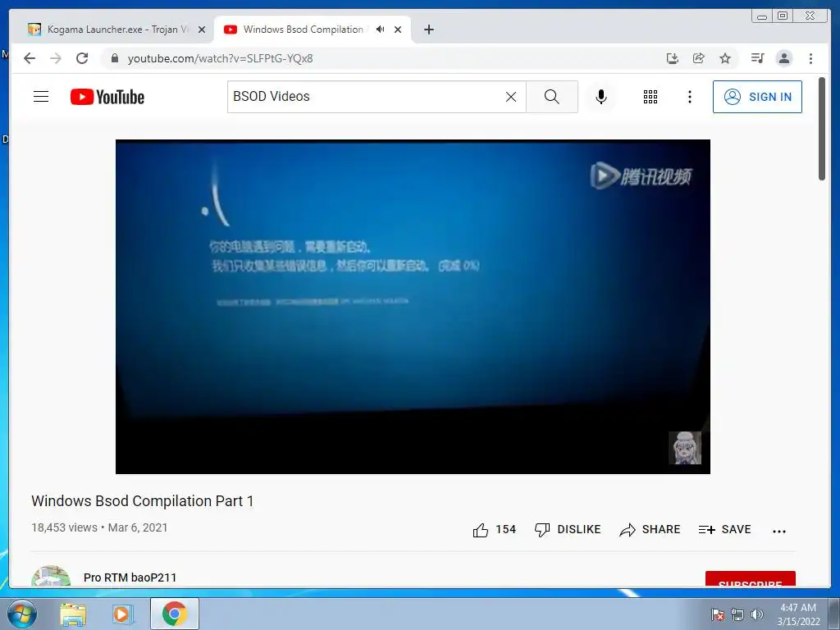Click the video player to pause
840x630 pixels.
[x=413, y=307]
